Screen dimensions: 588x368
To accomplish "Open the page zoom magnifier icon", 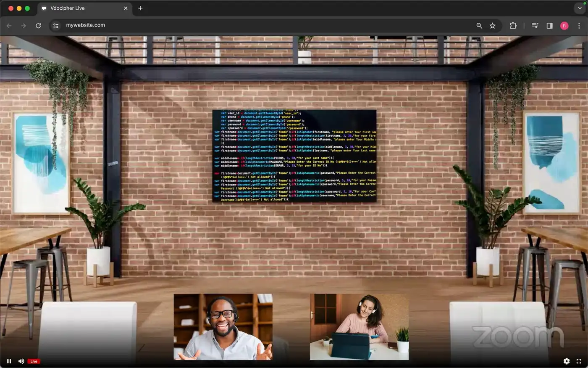I will (x=479, y=26).
